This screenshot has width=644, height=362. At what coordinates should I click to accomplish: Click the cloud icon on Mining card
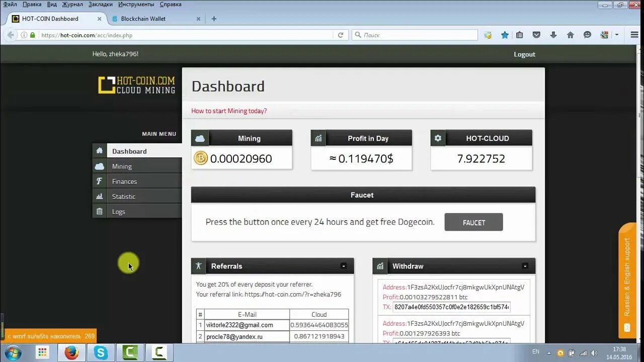coord(200,138)
